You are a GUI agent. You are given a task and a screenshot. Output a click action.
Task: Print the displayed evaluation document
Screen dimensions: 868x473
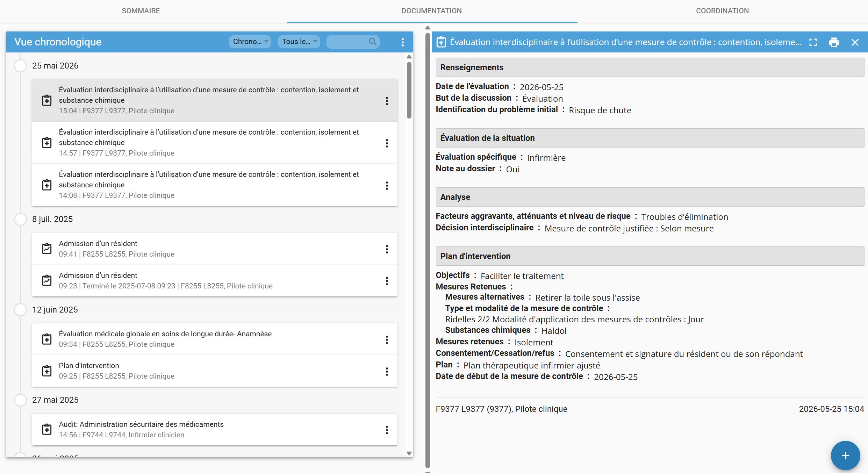(x=834, y=42)
